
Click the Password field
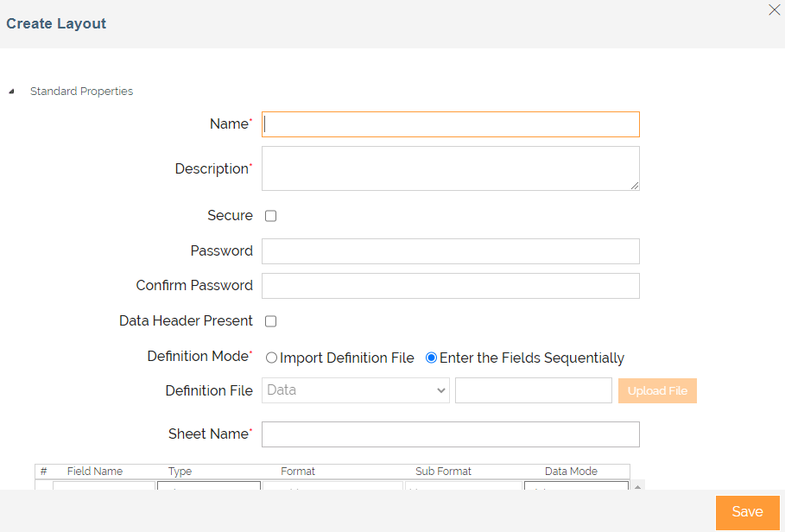tap(450, 251)
